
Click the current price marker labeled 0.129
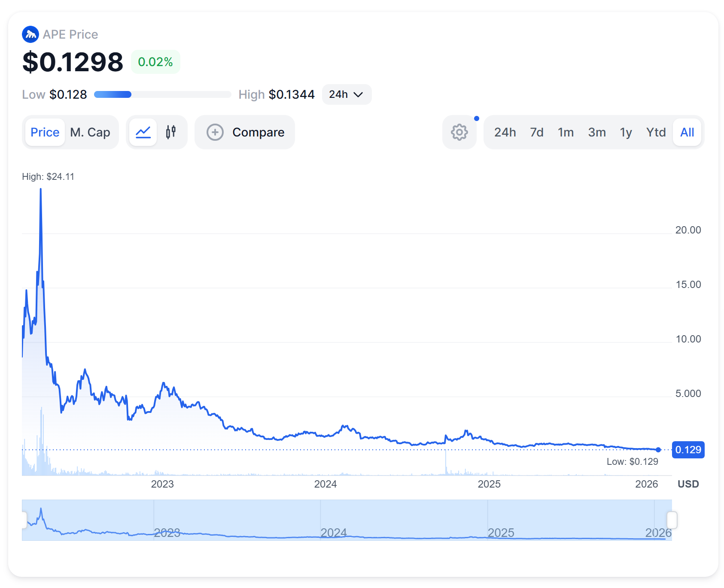pos(688,450)
